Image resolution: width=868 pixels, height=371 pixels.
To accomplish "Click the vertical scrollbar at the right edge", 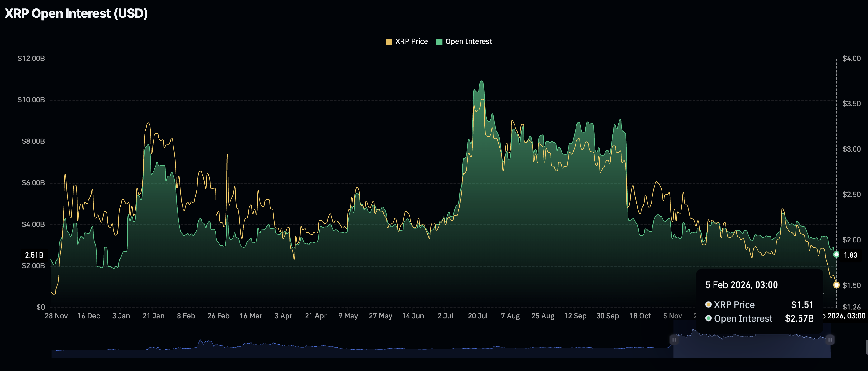I will coord(866,347).
